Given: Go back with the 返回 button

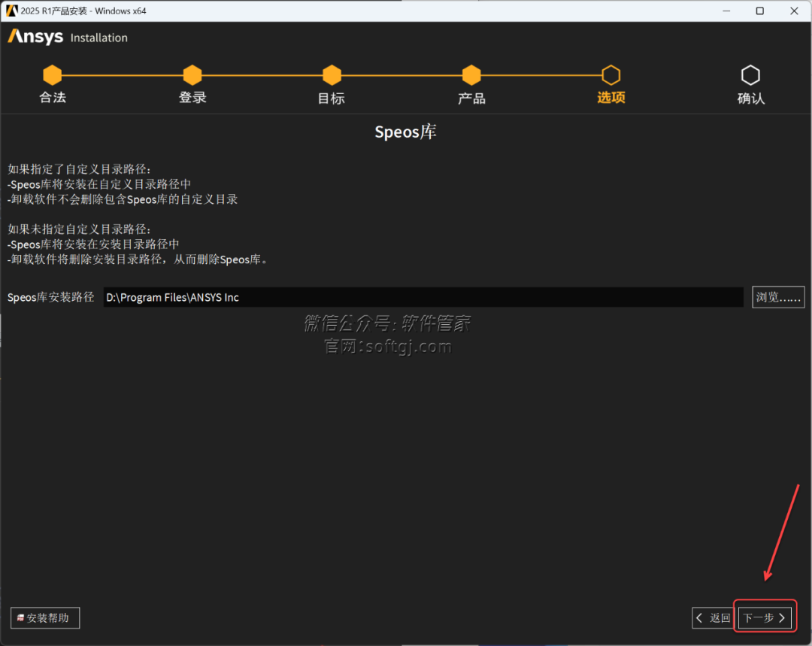Looking at the screenshot, I should 714,617.
